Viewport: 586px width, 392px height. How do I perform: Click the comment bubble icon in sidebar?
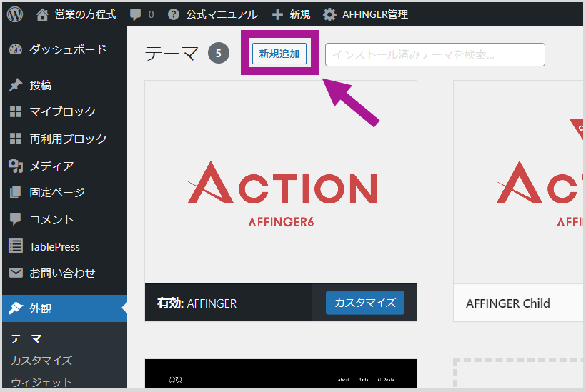click(16, 219)
